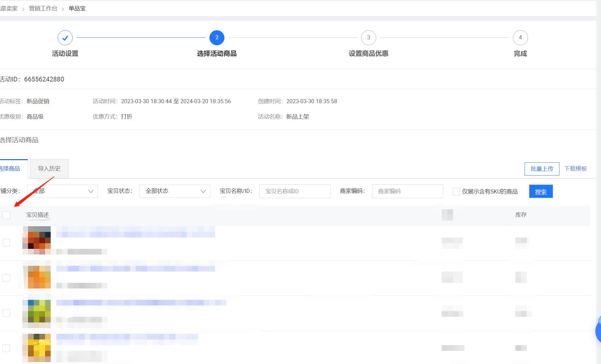Screen dimensions: 601x364
Task: Click the 批量上传 upload button
Action: point(541,169)
